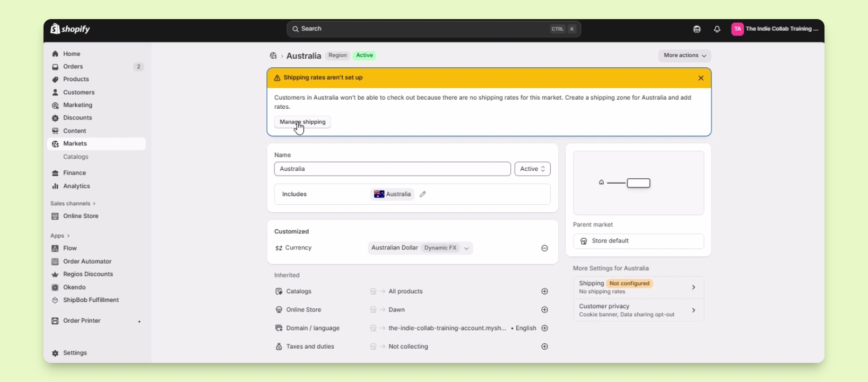Image resolution: width=868 pixels, height=382 pixels.
Task: Click the "Dawn" theme value
Action: pos(397,310)
